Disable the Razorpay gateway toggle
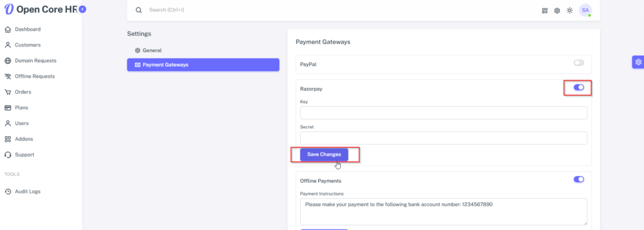 579,87
